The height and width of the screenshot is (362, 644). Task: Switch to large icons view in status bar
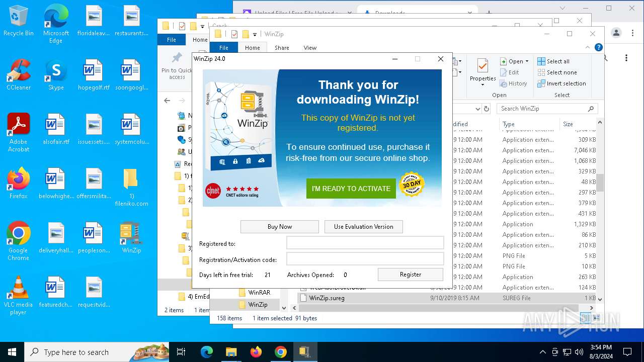pos(596,318)
